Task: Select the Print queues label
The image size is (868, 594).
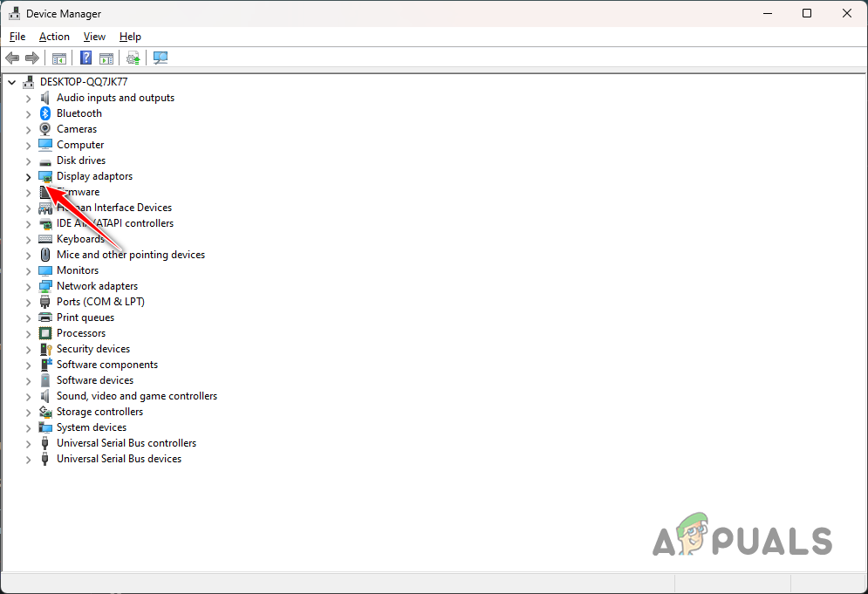Action: pos(85,317)
